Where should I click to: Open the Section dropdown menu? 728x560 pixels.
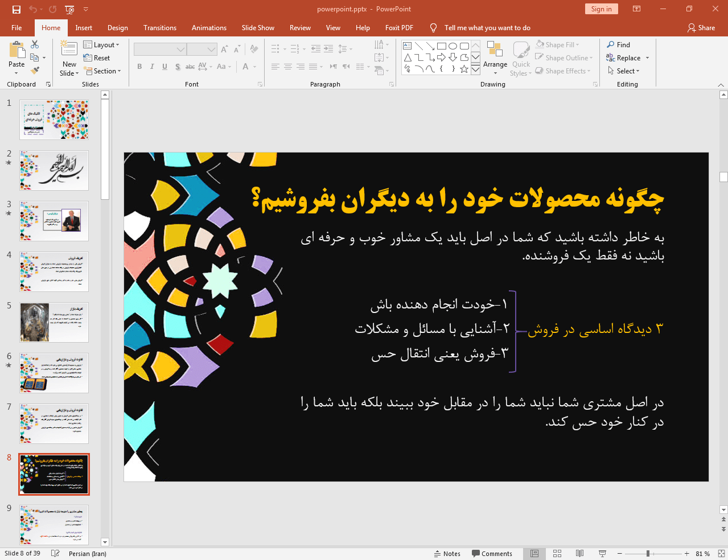coord(102,71)
